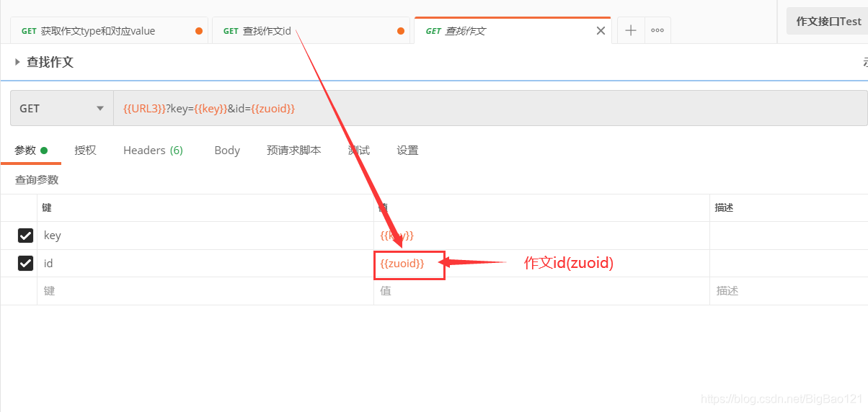Open the 授权 tab
Screen dimensions: 868x412
pyautogui.click(x=85, y=150)
